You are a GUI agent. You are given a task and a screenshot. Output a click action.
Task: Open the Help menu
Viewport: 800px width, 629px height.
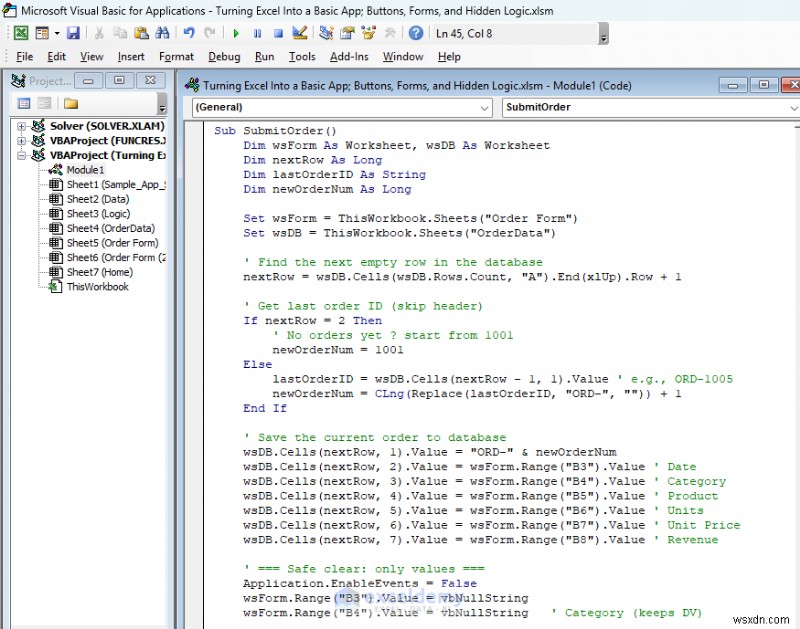tap(449, 57)
